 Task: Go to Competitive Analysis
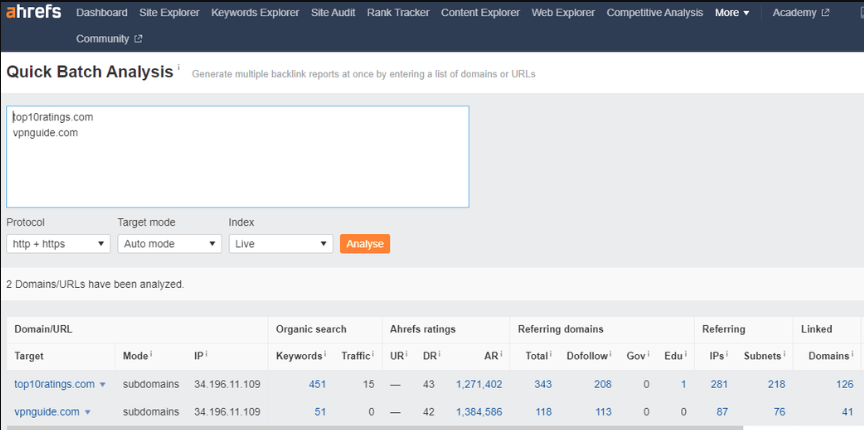coord(655,12)
